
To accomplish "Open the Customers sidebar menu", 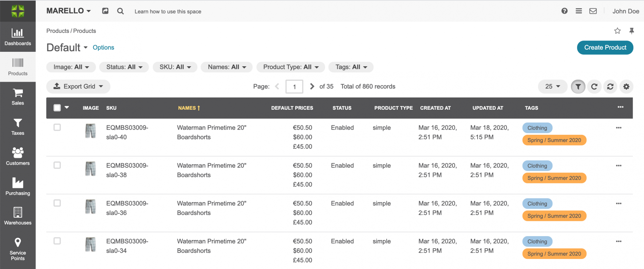I will tap(18, 157).
